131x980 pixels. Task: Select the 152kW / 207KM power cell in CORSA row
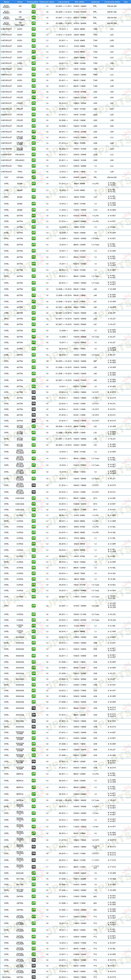tap(80, 620)
